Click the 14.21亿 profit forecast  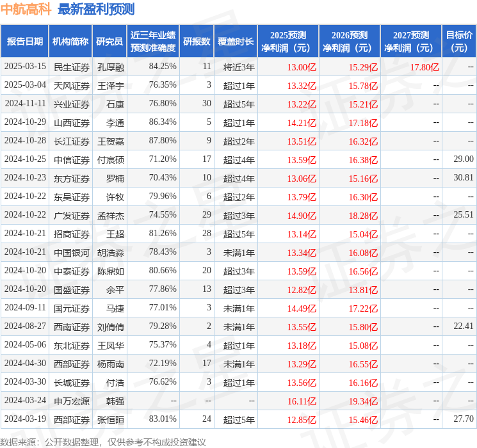coord(302,123)
